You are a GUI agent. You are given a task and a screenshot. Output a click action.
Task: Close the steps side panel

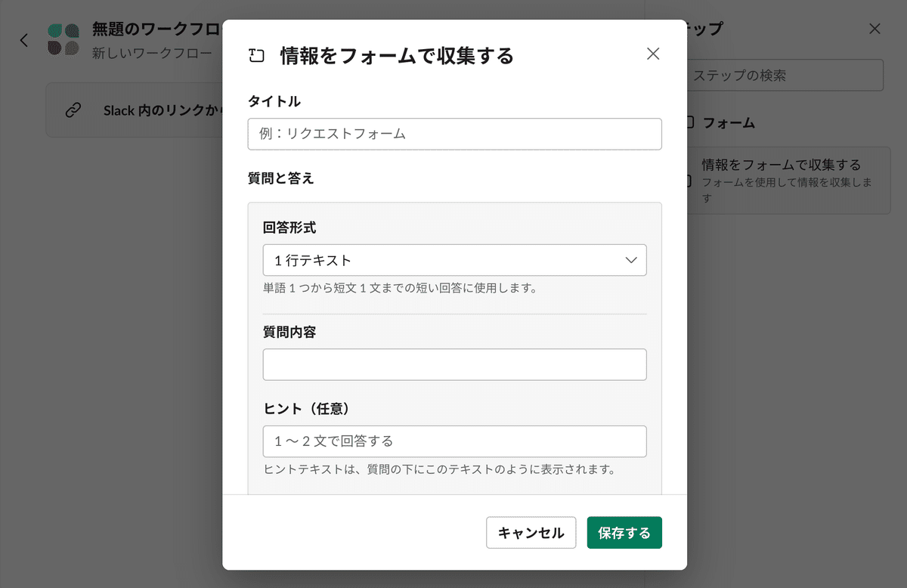pyautogui.click(x=874, y=29)
